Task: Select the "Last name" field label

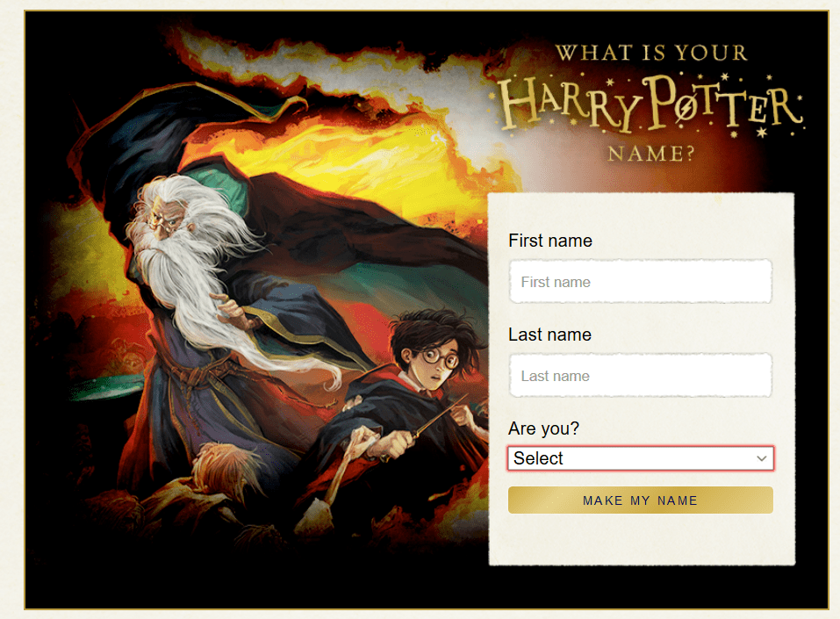Action: (x=549, y=335)
